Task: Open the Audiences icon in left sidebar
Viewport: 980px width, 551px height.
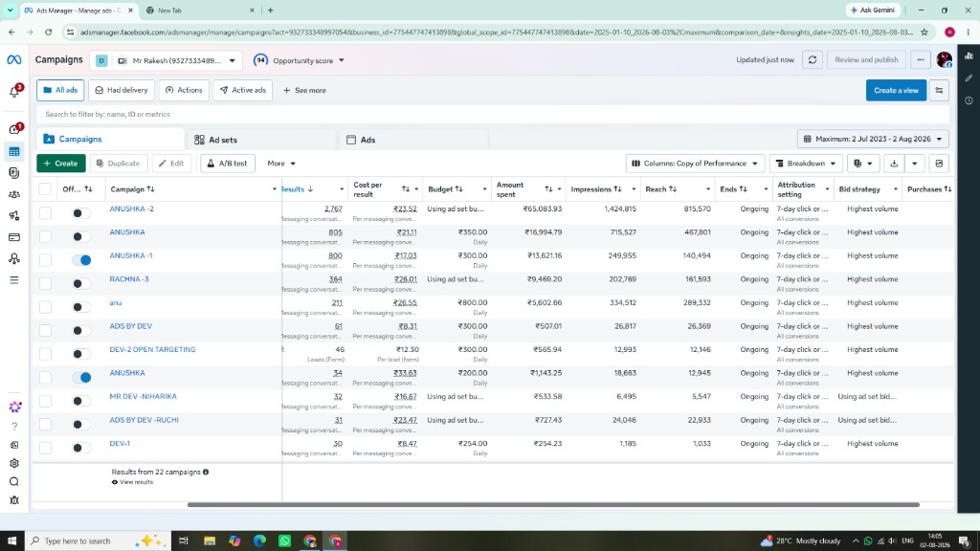Action: pos(13,194)
